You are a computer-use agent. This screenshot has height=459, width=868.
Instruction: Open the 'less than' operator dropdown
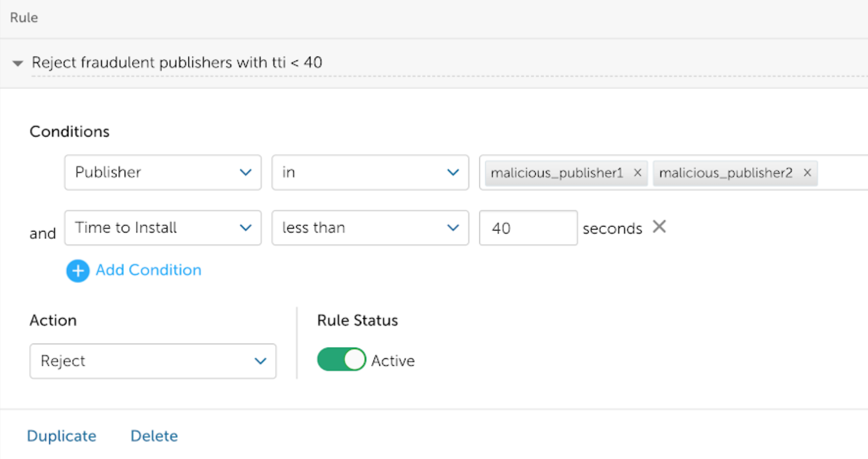[x=370, y=228]
